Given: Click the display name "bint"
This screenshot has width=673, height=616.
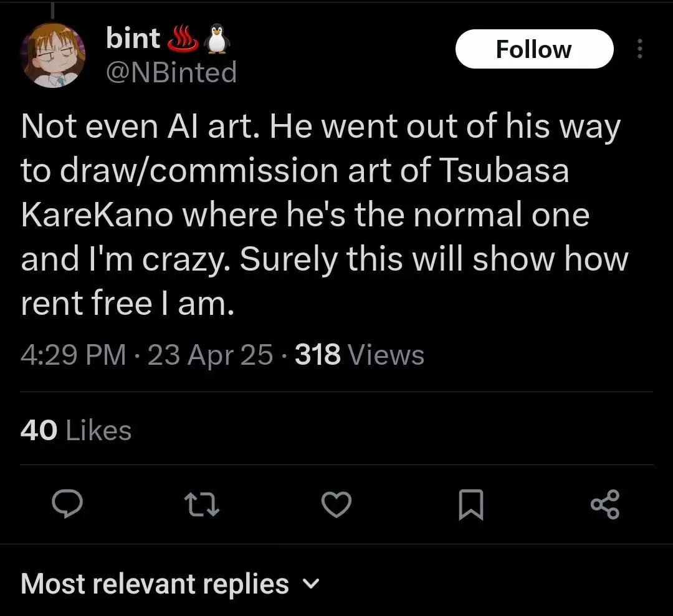Looking at the screenshot, I should point(133,39).
